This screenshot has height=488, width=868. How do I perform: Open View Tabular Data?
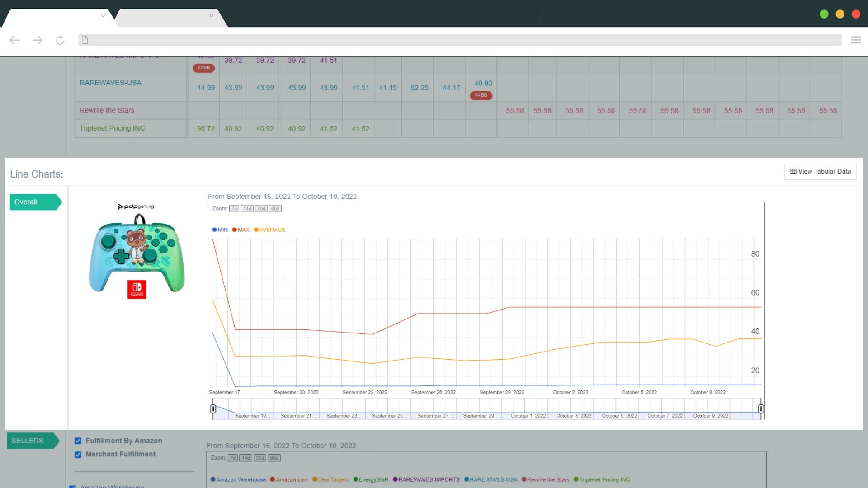tap(821, 172)
